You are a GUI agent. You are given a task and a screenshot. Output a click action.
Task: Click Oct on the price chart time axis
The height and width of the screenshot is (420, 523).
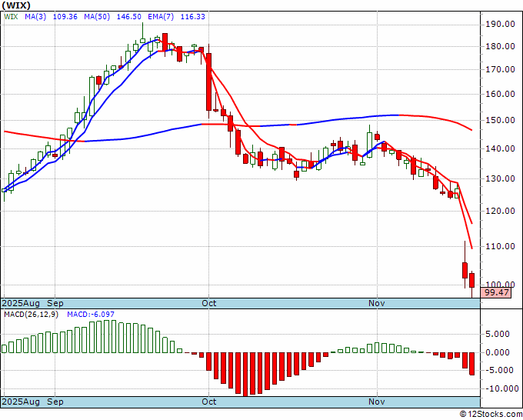pyautogui.click(x=208, y=303)
